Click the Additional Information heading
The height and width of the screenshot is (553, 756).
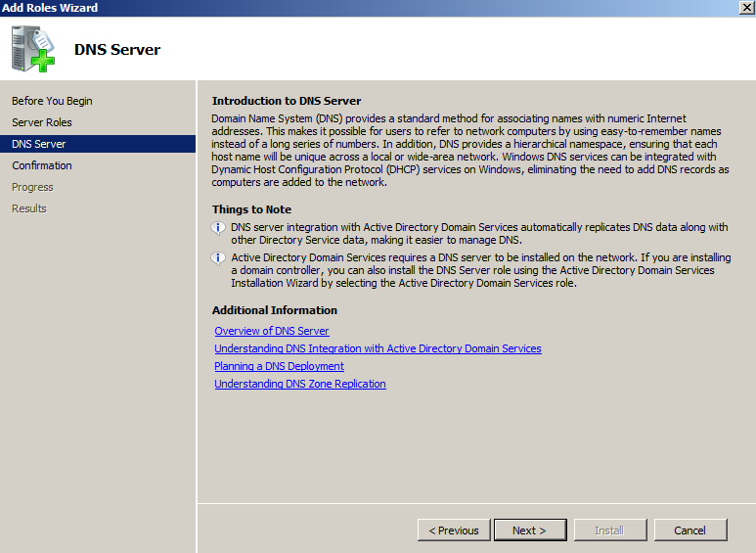275,310
